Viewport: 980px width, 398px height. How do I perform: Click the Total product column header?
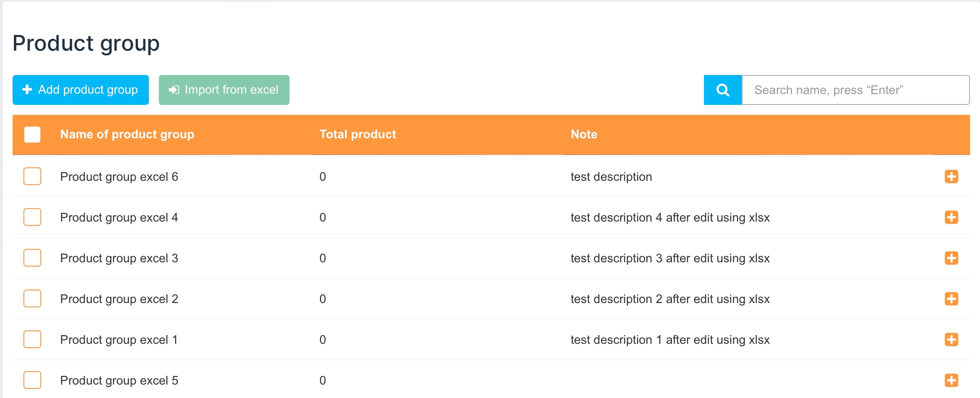pos(358,134)
